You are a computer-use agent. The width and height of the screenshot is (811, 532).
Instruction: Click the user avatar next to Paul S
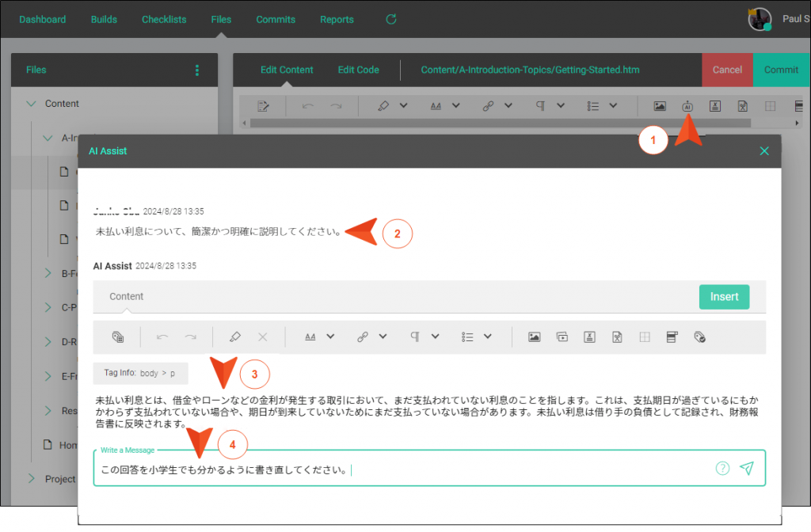pos(760,19)
